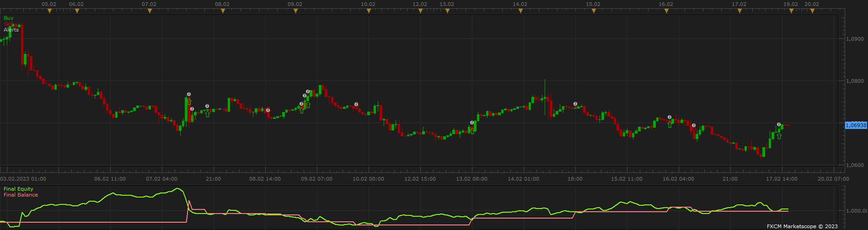Click the 1,0600 price axis label
868x230 pixels.
coord(854,165)
